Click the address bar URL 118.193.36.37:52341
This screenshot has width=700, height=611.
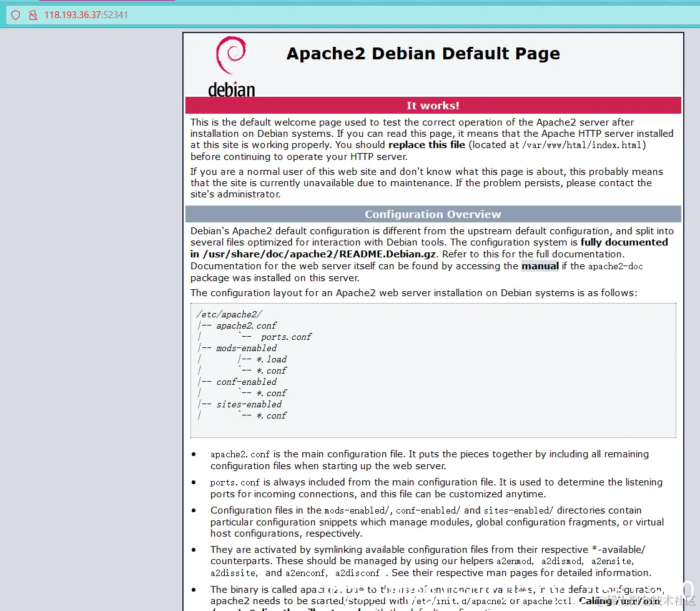coord(86,15)
